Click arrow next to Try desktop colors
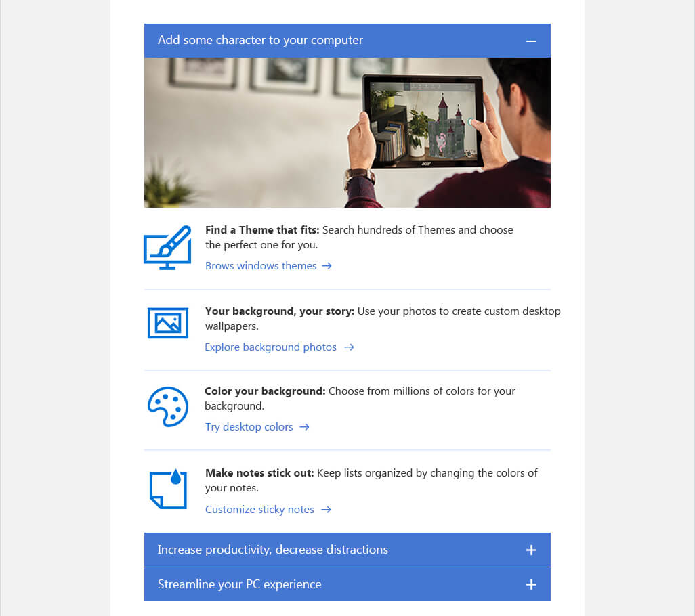The height and width of the screenshot is (616, 695). click(x=305, y=427)
